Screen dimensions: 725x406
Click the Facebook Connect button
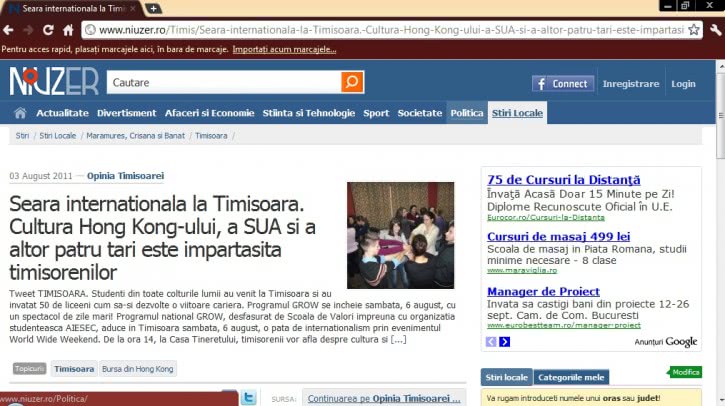click(562, 84)
